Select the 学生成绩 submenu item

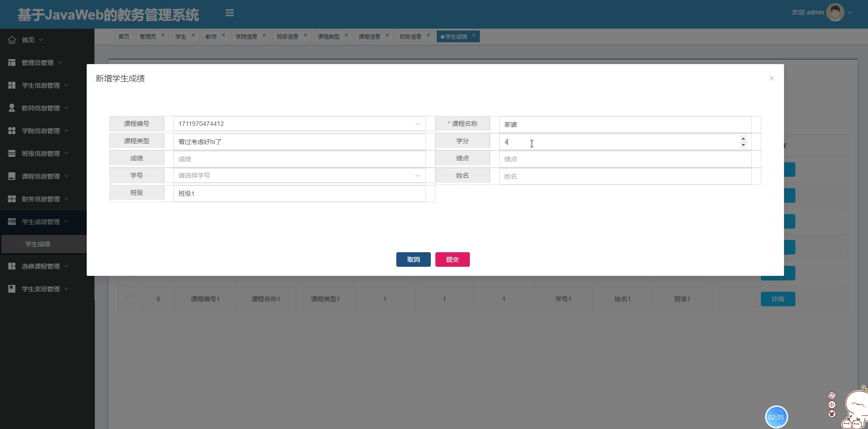coord(44,244)
